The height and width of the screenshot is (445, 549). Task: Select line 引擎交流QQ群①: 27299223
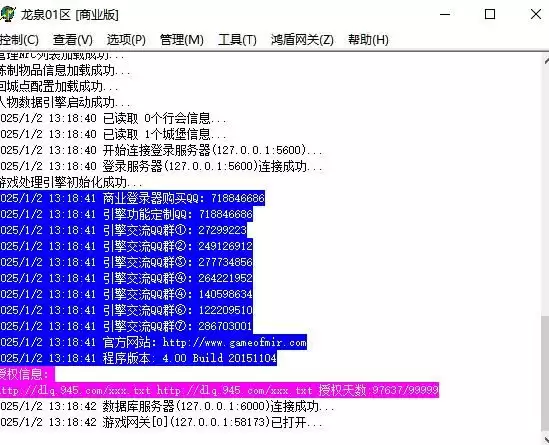coord(124,230)
